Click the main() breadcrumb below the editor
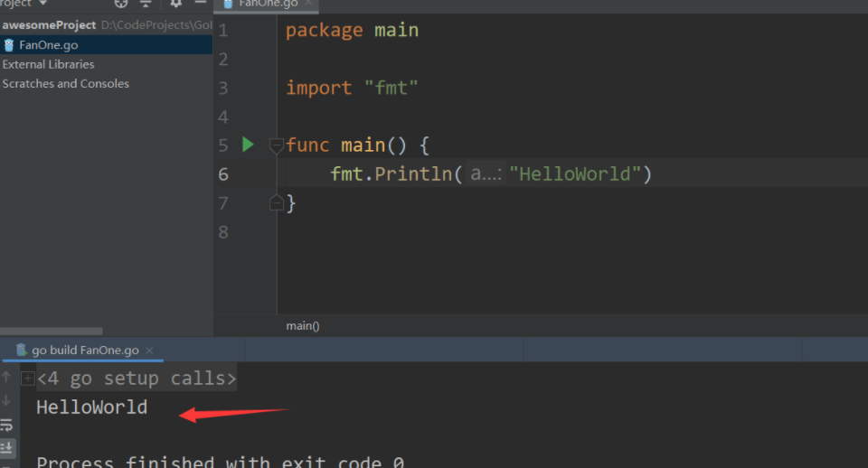This screenshot has height=468, width=868. click(x=303, y=326)
